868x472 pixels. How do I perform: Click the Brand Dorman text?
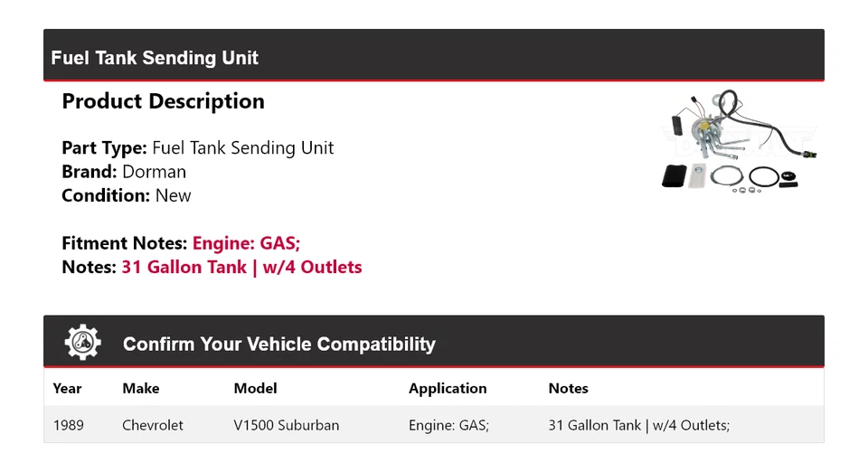124,172
